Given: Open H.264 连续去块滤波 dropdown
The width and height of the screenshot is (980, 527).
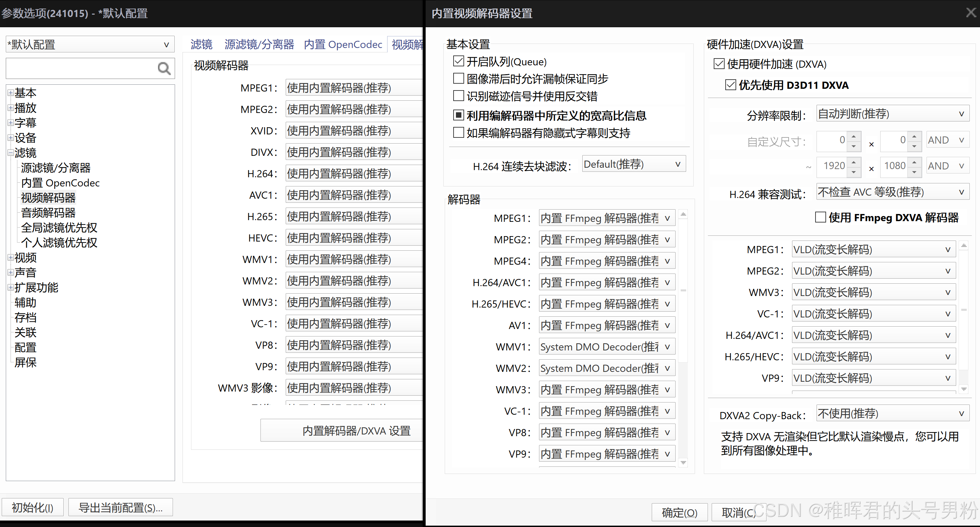Looking at the screenshot, I should (x=634, y=164).
